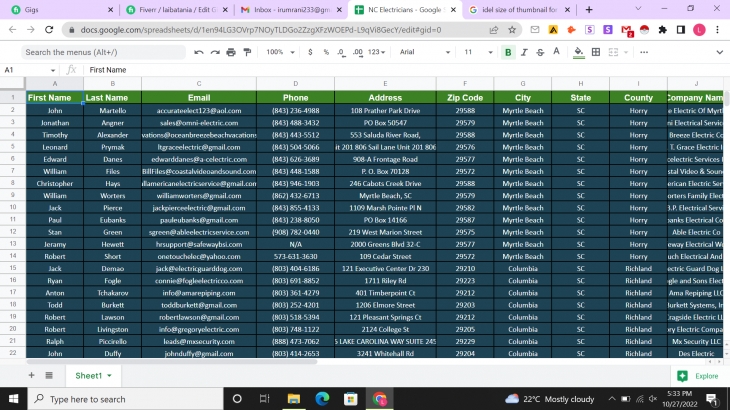
Task: Bookmark this page with star icon
Action: (x=512, y=30)
